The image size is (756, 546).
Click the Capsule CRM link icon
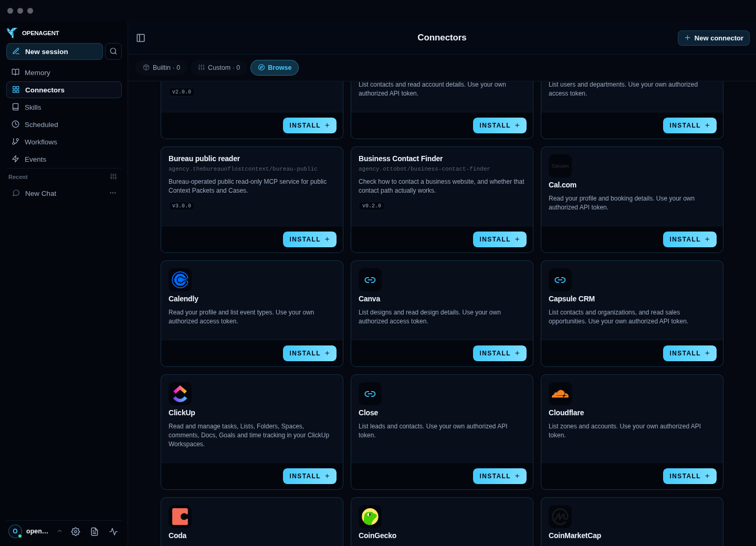click(x=560, y=280)
